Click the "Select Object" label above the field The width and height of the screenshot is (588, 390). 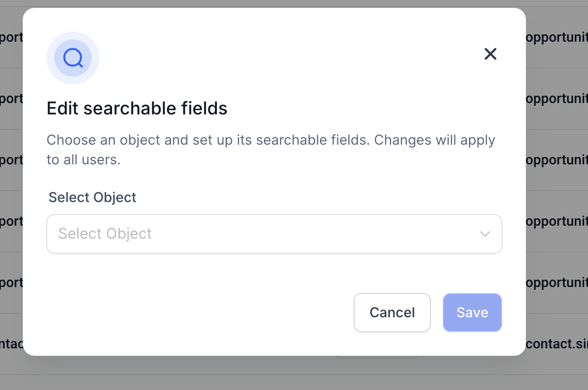[x=92, y=197]
